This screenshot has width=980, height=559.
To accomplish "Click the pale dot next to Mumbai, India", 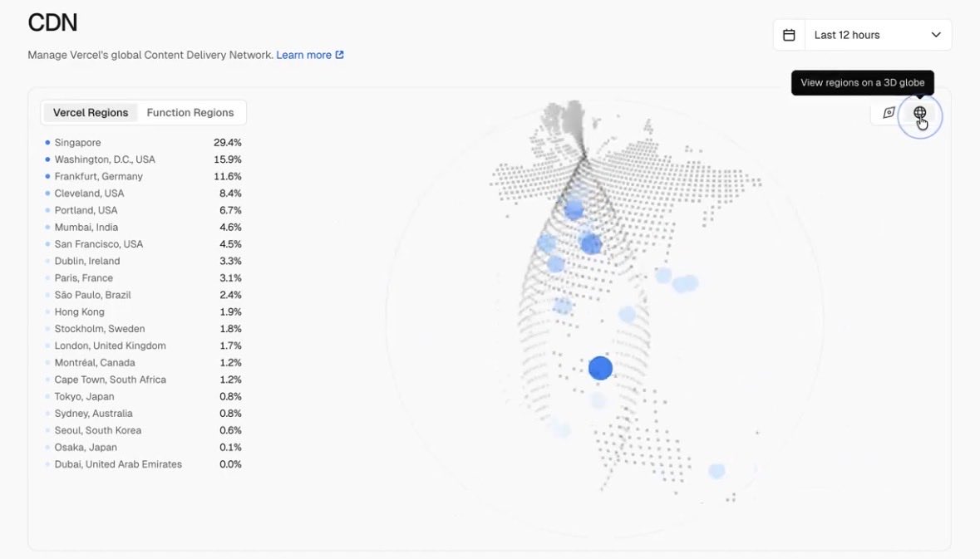I will click(x=47, y=228).
